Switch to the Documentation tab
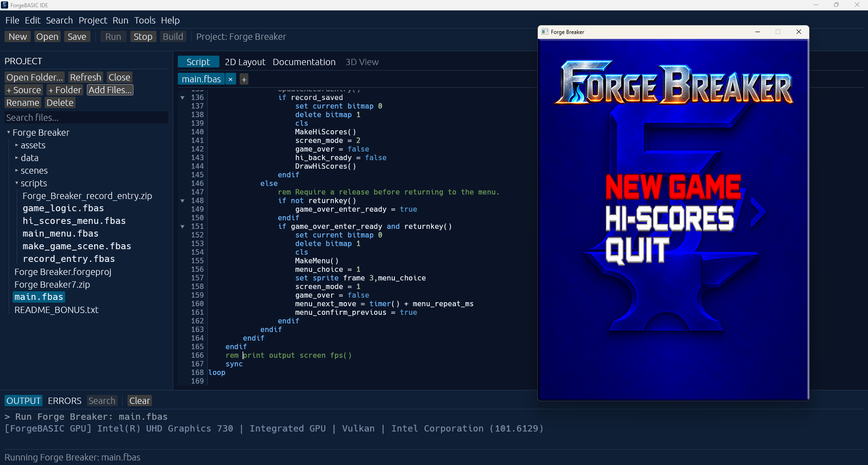Viewport: 868px width, 465px height. [304, 62]
